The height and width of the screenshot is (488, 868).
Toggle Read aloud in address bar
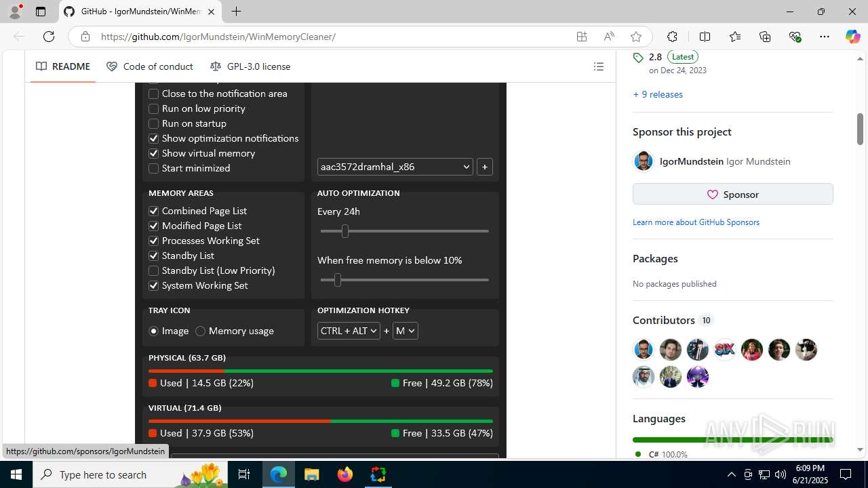pyautogui.click(x=609, y=37)
